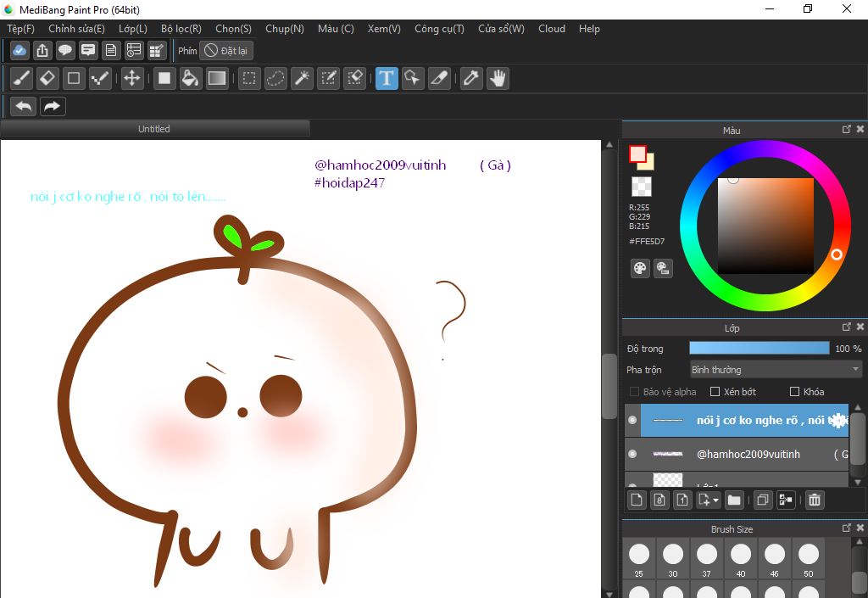868x598 pixels.
Task: Click the Độ trong opacity slider
Action: 759,348
